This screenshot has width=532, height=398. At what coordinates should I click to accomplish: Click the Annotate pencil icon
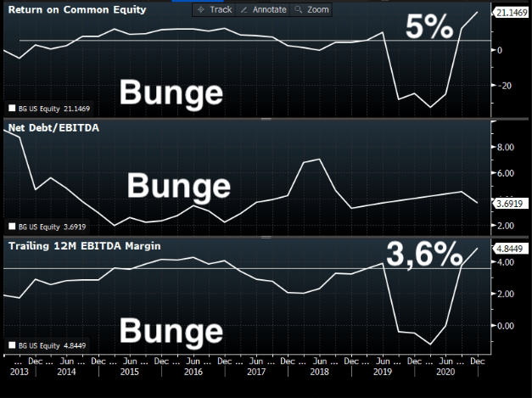pos(244,10)
